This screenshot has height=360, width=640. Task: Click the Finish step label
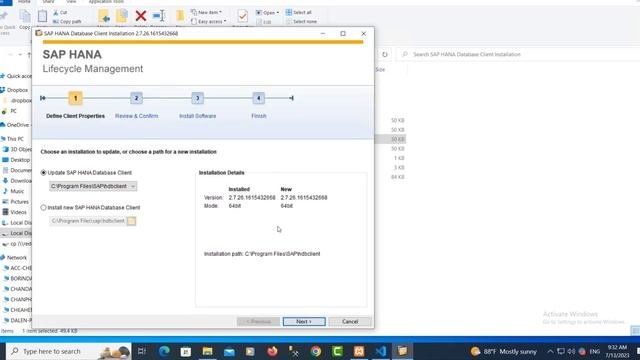click(259, 116)
